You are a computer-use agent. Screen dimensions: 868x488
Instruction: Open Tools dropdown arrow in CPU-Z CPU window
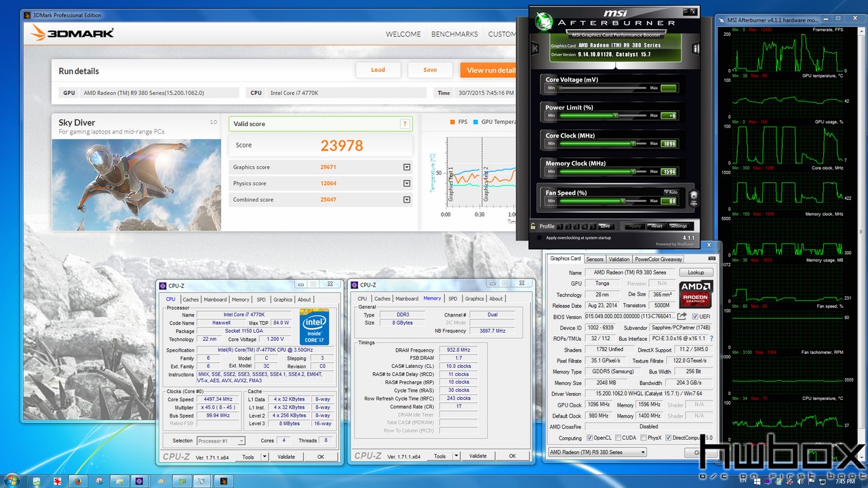(x=264, y=457)
